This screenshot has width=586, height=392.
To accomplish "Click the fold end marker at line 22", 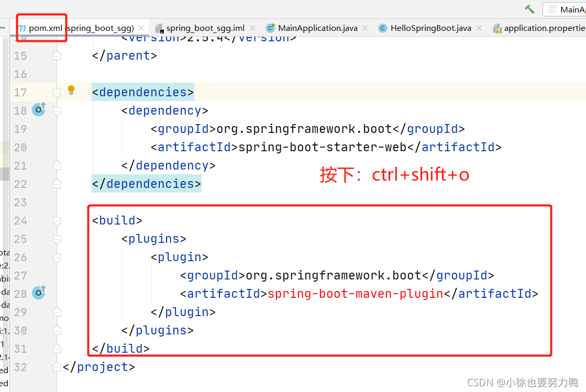I will coord(57,184).
